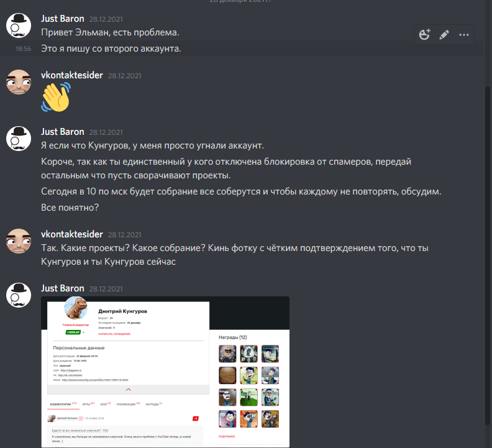The image size is (492, 448).
Task: Click Just Baron's avatar near Кунгуров message
Action: click(19, 139)
